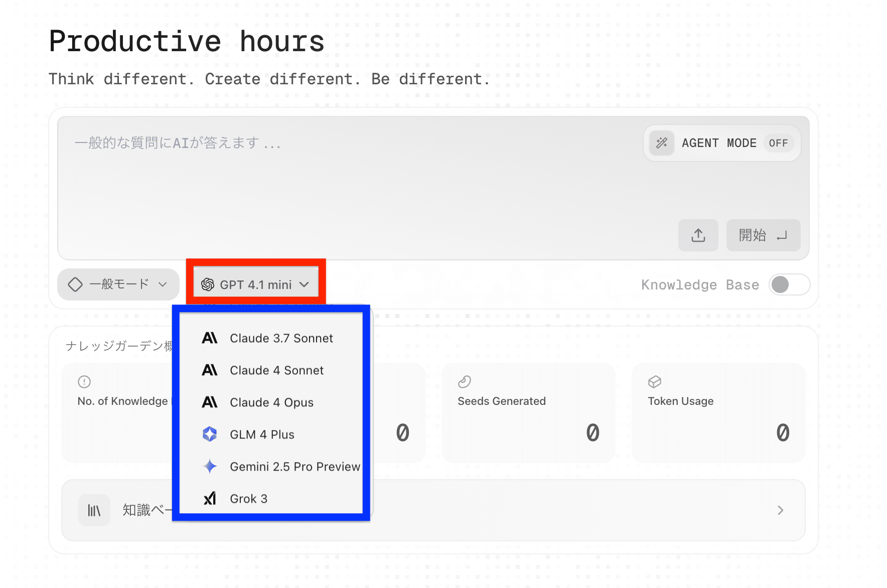Image resolution: width=887 pixels, height=588 pixels.
Task: Click the Productive hours heading
Action: 187,41
